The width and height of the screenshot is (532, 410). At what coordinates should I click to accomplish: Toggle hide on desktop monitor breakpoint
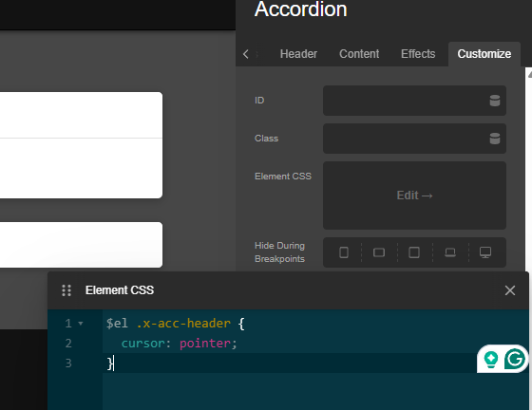coord(485,252)
